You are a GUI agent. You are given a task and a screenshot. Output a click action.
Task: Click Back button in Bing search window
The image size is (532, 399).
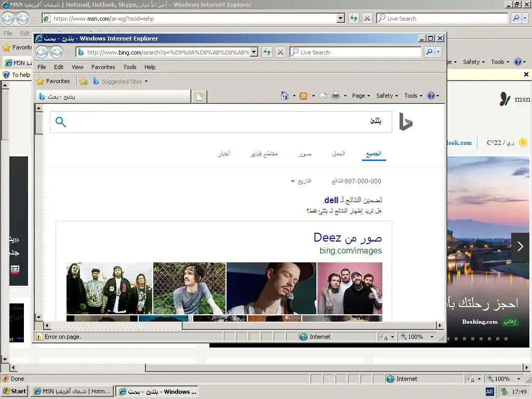[42, 52]
